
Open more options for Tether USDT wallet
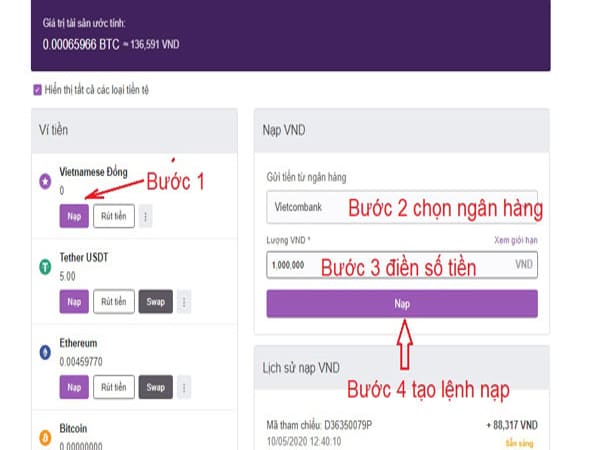184,302
